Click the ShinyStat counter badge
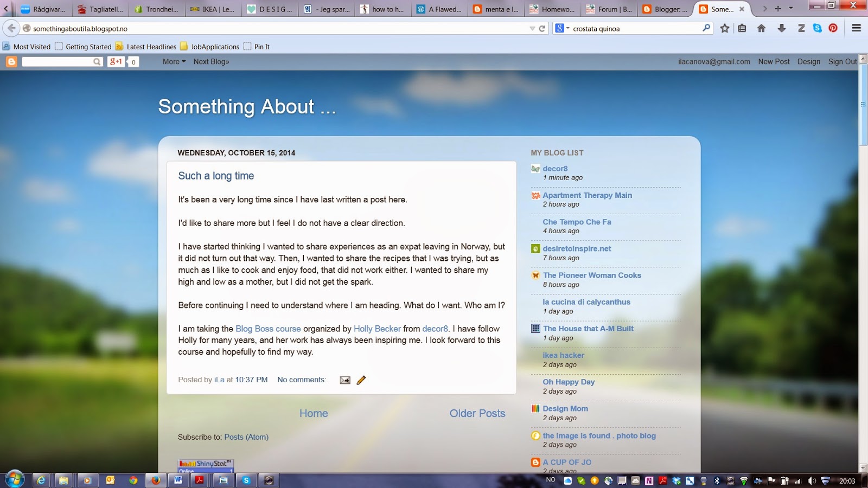The height and width of the screenshot is (488, 868). pos(206,466)
